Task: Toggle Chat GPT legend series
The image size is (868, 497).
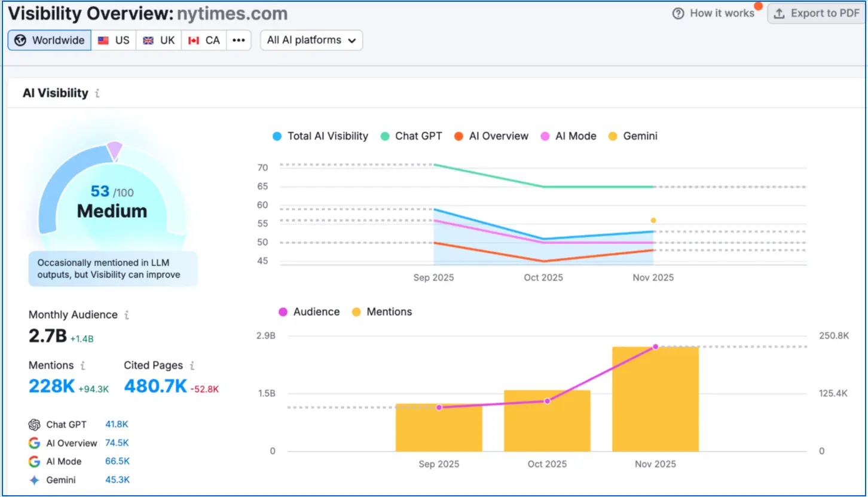Action: point(411,136)
